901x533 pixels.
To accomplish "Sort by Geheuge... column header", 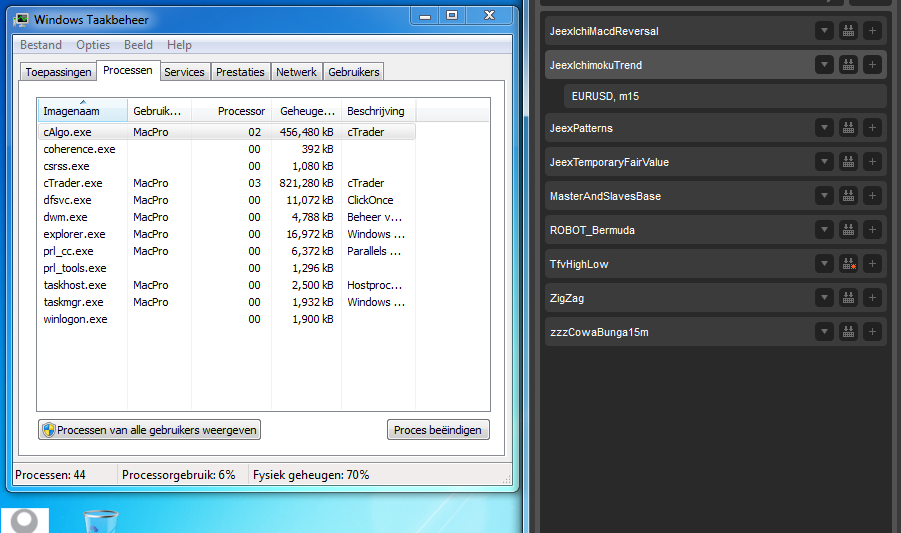I will click(x=306, y=111).
